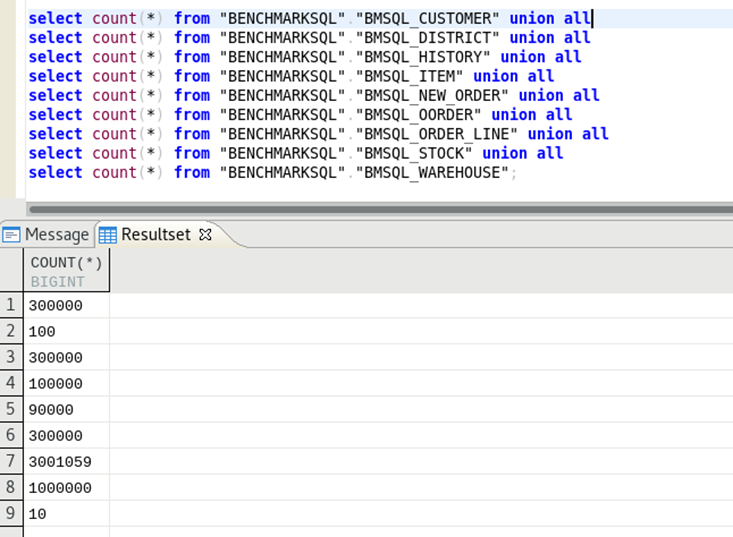Select result row number 6
Screen dimensions: 733x537
coord(11,435)
